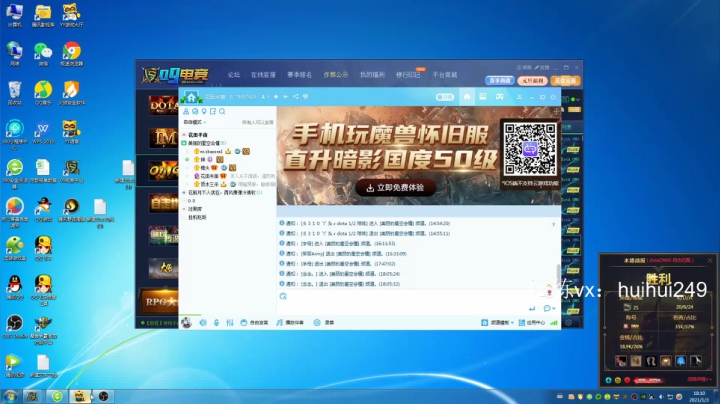Open the member list person icon
This screenshot has width=720, height=404.
tap(186, 112)
